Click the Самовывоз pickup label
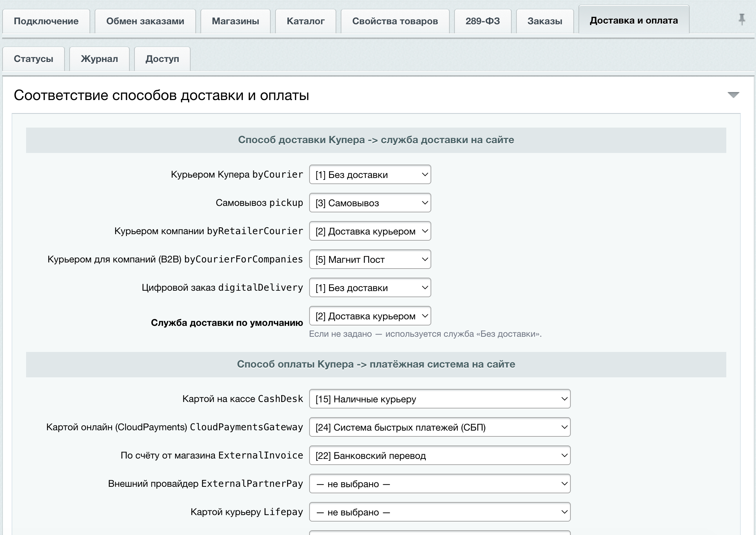The width and height of the screenshot is (756, 535). click(259, 203)
